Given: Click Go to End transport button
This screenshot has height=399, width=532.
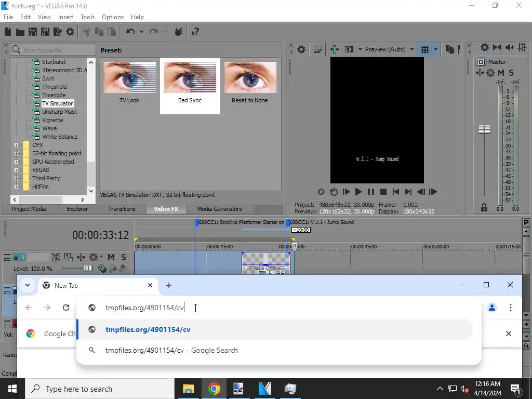Looking at the screenshot, I should click(408, 192).
